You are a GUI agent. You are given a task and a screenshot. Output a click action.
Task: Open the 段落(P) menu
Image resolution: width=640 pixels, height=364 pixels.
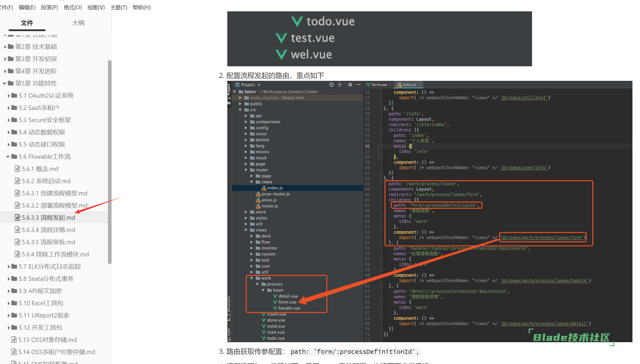49,7
